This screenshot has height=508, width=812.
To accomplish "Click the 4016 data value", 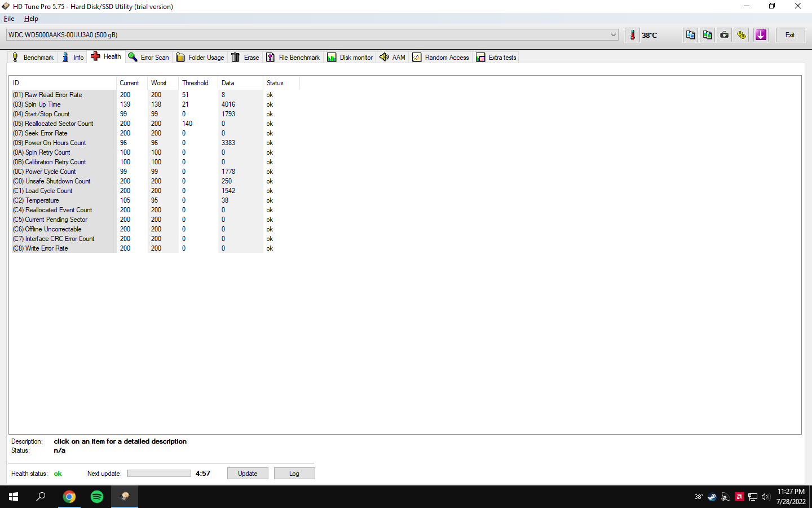I will [x=228, y=104].
